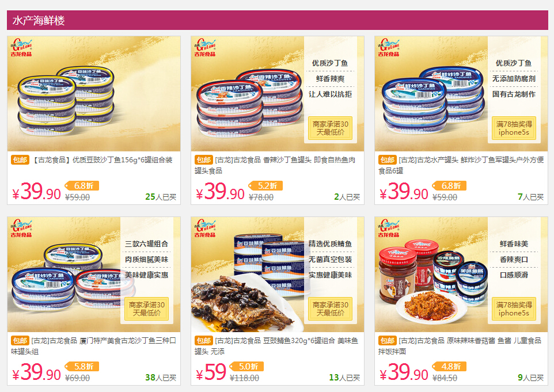Open the 豆豉鲭鱼 fish dish image
This screenshot has height=392, width=554.
click(278, 275)
